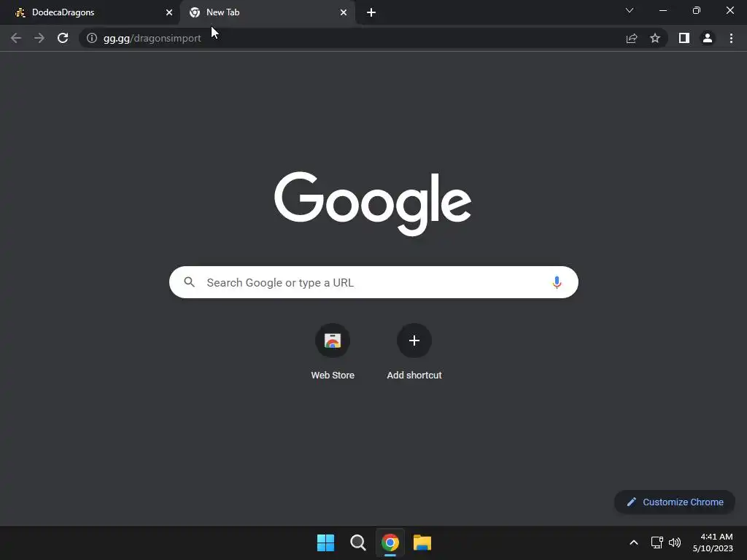Go back using the browser back arrow
747x560 pixels.
click(x=16, y=38)
